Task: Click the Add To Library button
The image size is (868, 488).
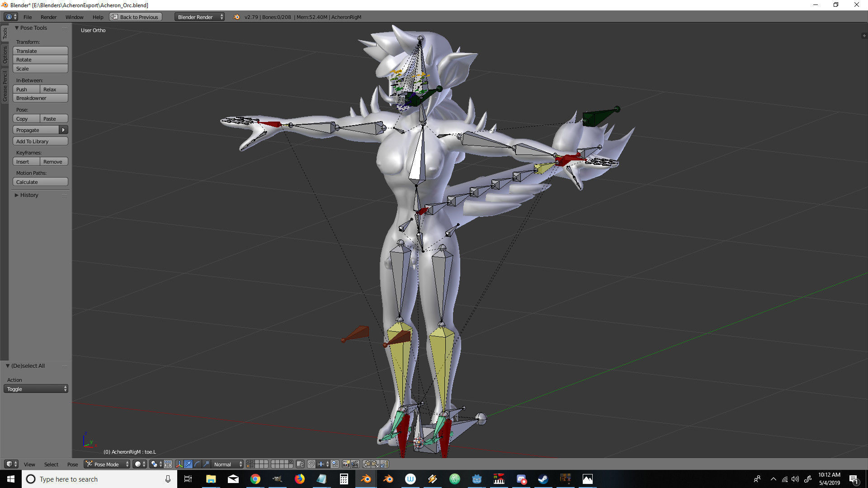Action: tap(40, 141)
